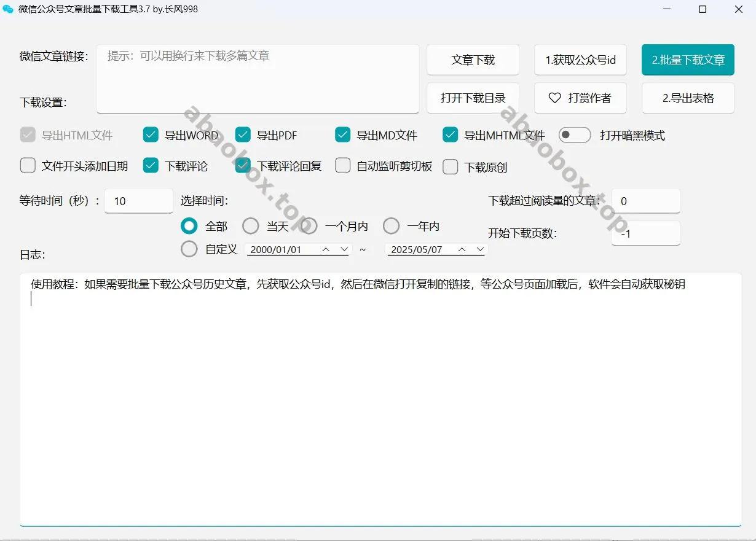Click the WeChat app icon in title bar
The height and width of the screenshot is (541, 756).
click(8, 9)
